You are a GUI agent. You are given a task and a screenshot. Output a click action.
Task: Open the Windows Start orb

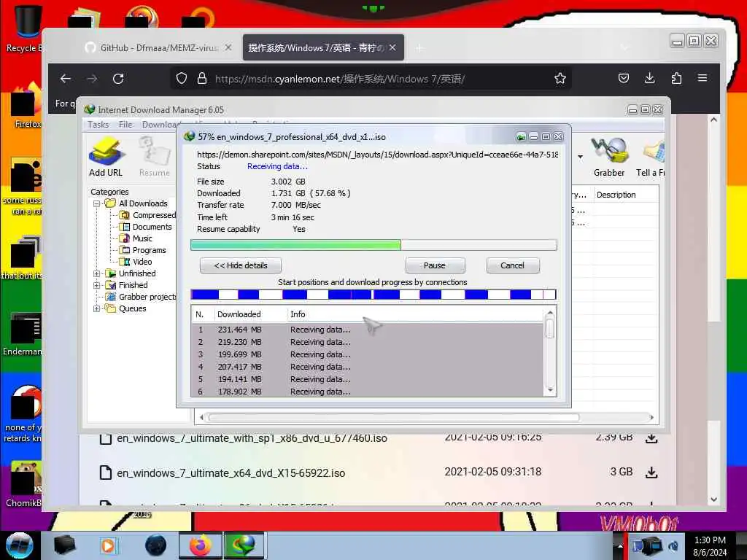[20, 545]
